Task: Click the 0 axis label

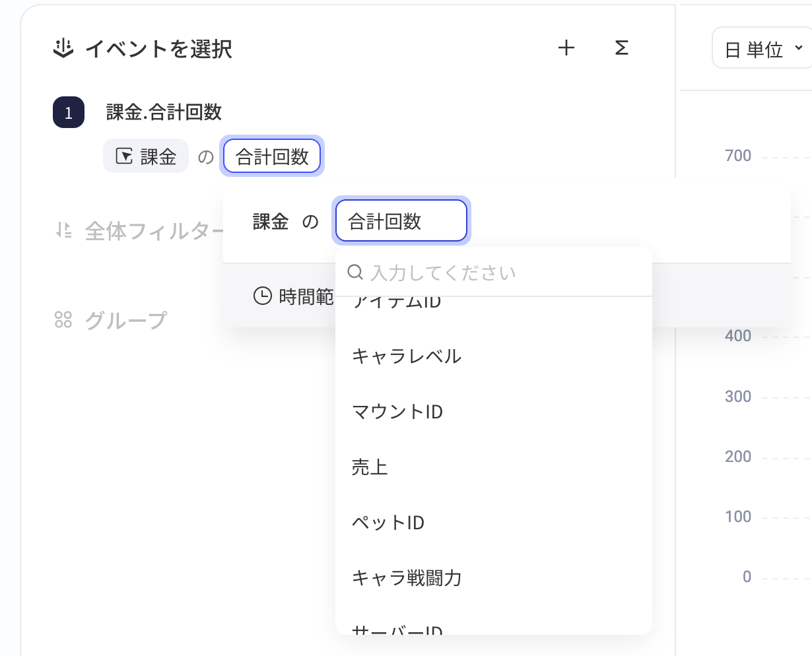Action: (x=747, y=577)
